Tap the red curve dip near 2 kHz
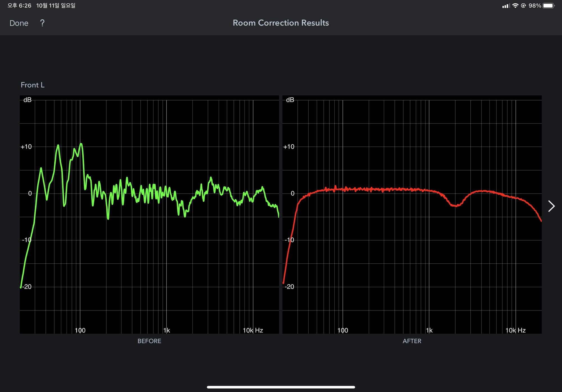Image resolution: width=562 pixels, height=392 pixels. pyautogui.click(x=456, y=206)
